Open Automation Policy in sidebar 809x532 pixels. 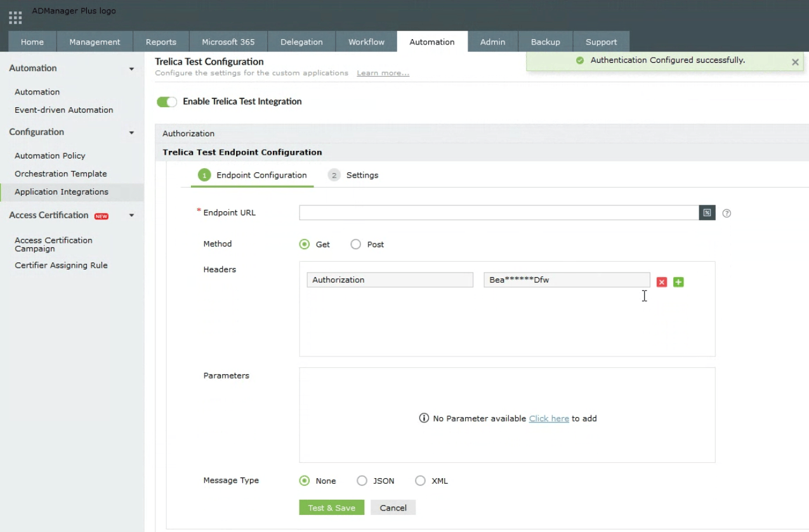pyautogui.click(x=50, y=155)
